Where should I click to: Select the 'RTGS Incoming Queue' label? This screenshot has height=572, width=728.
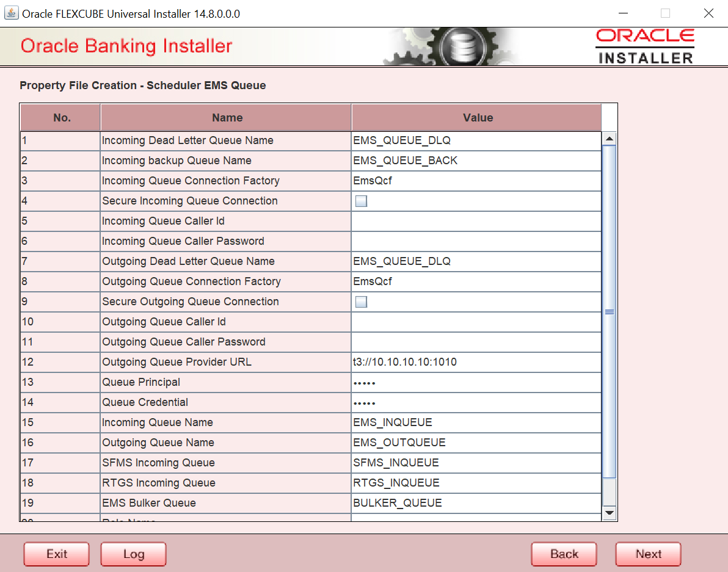coord(159,483)
